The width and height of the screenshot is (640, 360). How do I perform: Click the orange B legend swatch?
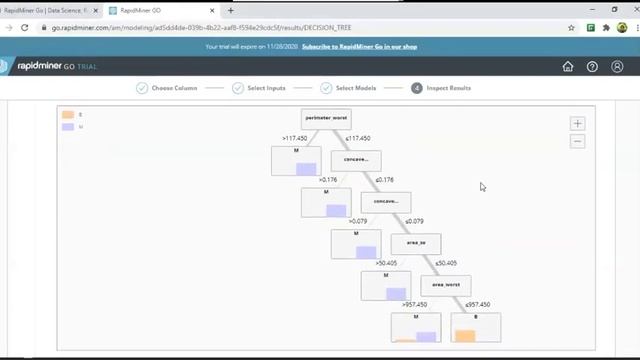pyautogui.click(x=68, y=115)
